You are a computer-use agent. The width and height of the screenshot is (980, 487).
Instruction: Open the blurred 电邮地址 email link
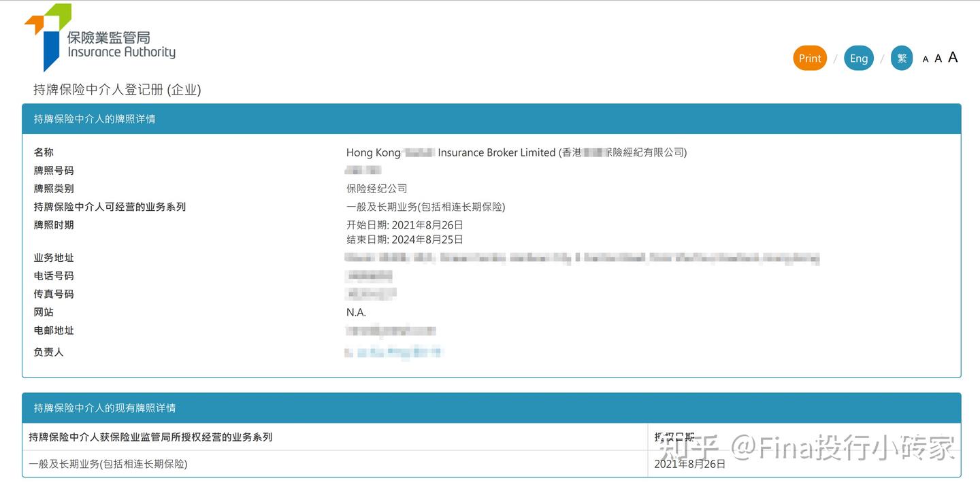(390, 330)
